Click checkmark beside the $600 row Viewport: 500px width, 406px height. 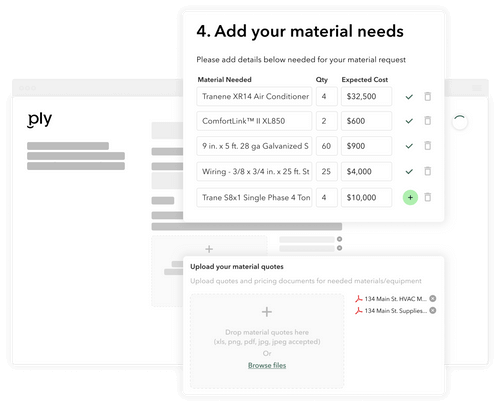pyautogui.click(x=409, y=121)
